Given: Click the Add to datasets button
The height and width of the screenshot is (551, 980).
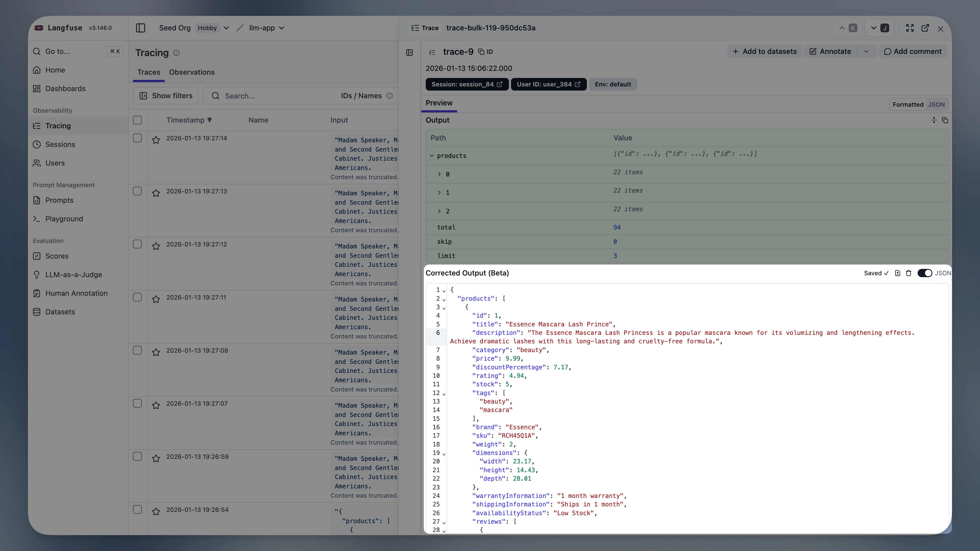Looking at the screenshot, I should pos(765,51).
